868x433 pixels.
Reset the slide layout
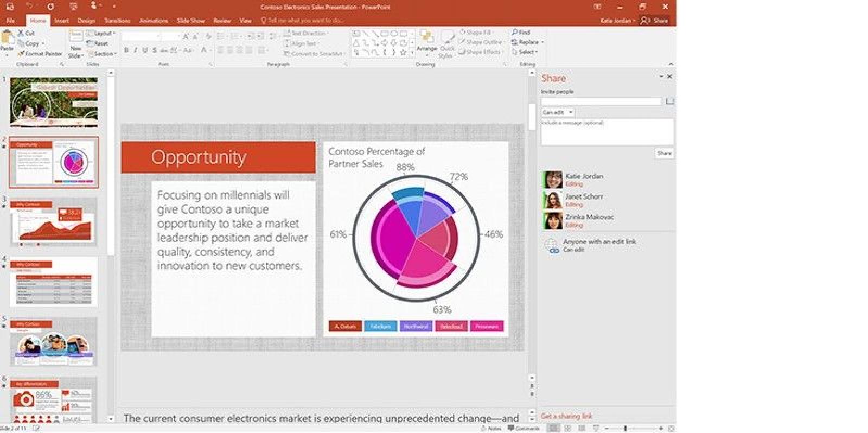97,43
